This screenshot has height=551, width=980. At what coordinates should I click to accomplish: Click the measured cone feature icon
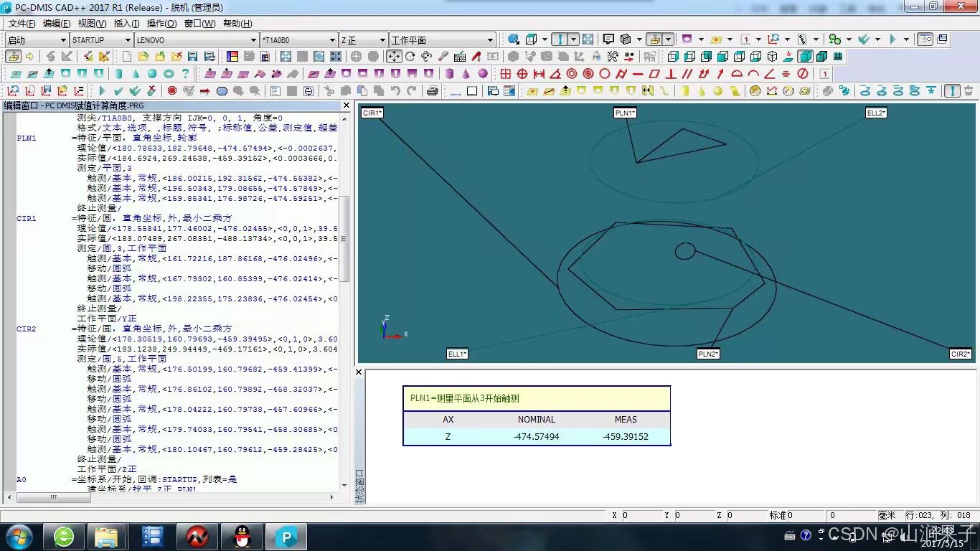point(136,73)
